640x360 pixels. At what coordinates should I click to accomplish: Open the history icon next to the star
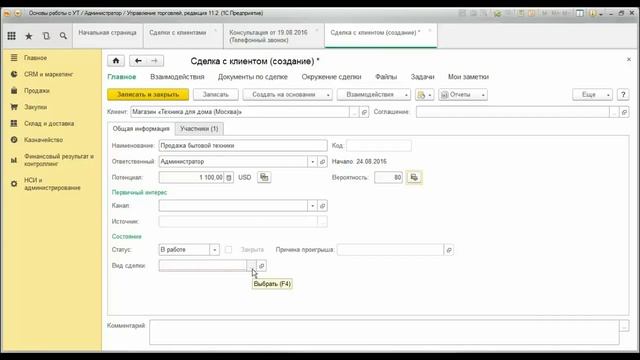(x=46, y=36)
